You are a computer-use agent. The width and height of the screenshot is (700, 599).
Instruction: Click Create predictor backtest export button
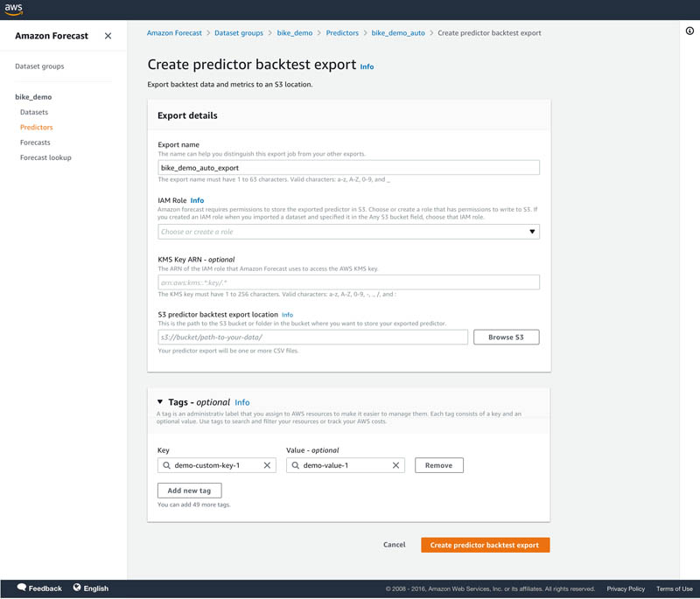[x=486, y=545]
